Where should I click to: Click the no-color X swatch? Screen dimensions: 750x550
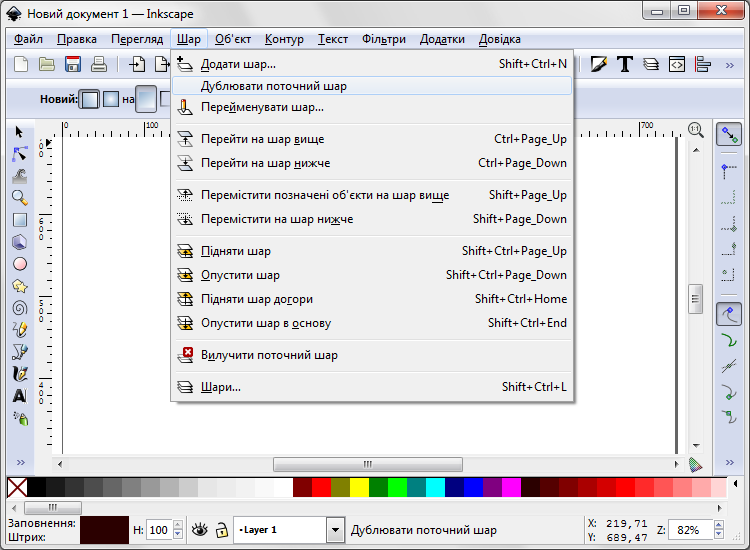(17, 487)
